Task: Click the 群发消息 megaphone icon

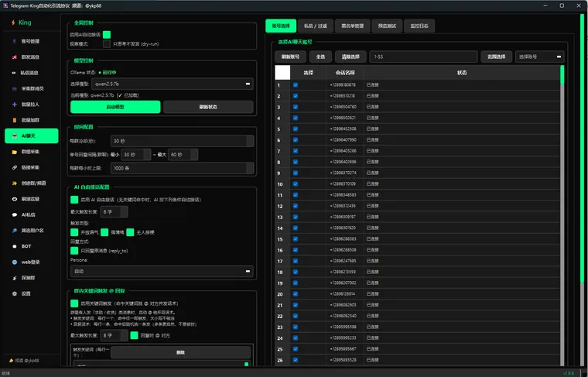Action: (14, 57)
